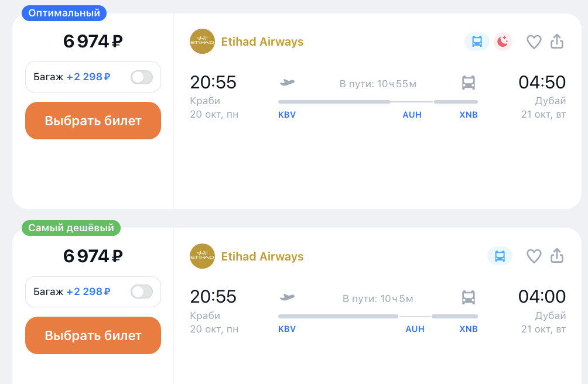The height and width of the screenshot is (384, 588).
Task: Click the share icon on cheapest ticket
Action: 557,256
